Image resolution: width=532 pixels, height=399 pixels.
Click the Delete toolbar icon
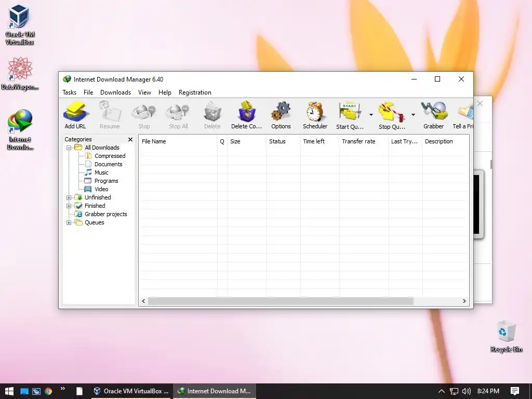coord(212,115)
